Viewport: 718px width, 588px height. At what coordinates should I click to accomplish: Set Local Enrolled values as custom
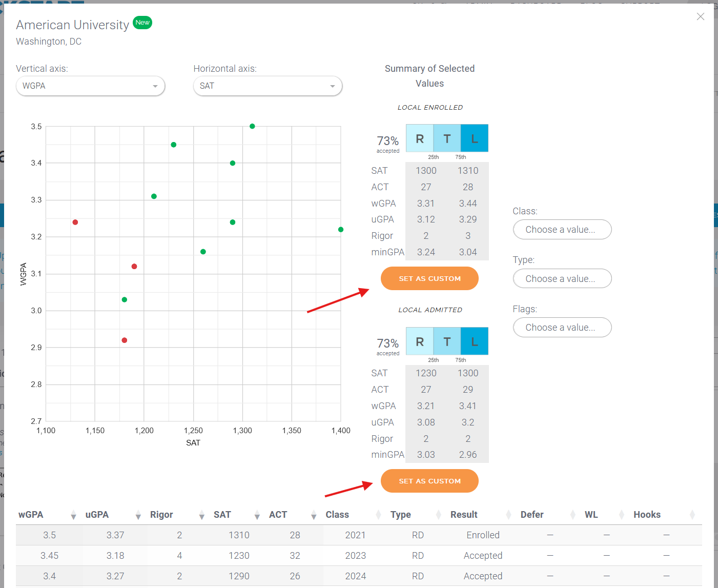[429, 278]
